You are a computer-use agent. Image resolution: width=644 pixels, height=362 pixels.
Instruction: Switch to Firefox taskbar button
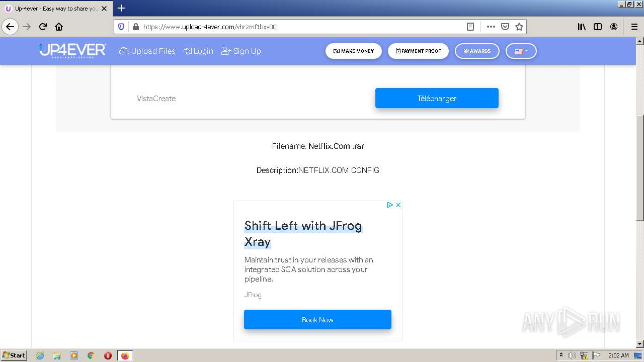125,355
